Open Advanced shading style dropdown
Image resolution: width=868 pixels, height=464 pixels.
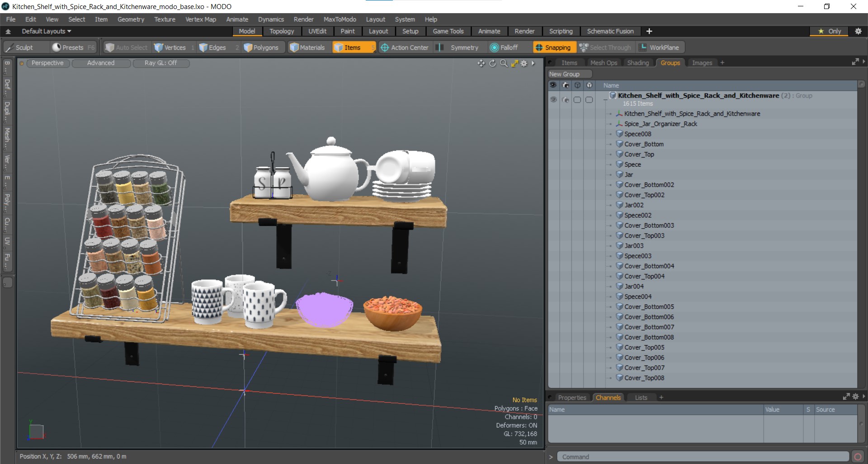tap(101, 63)
